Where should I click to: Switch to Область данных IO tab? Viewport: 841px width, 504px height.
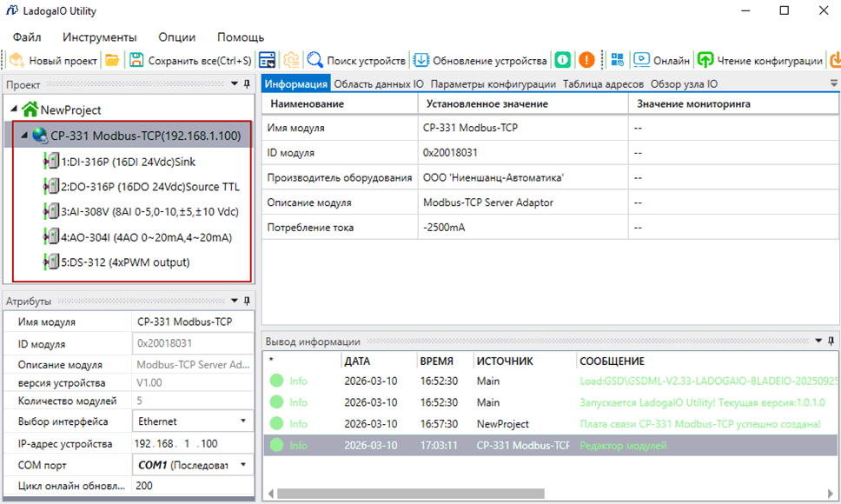pyautogui.click(x=379, y=83)
